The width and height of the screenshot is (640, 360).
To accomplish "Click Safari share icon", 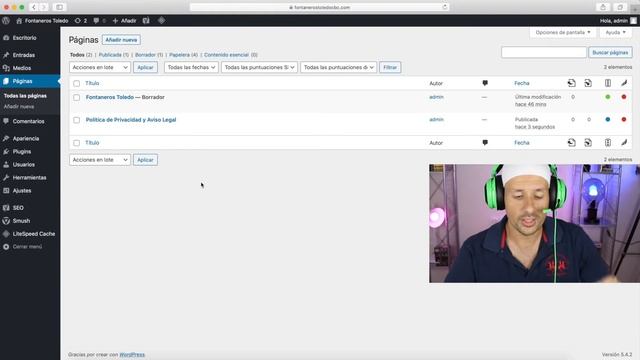I will click(603, 7).
